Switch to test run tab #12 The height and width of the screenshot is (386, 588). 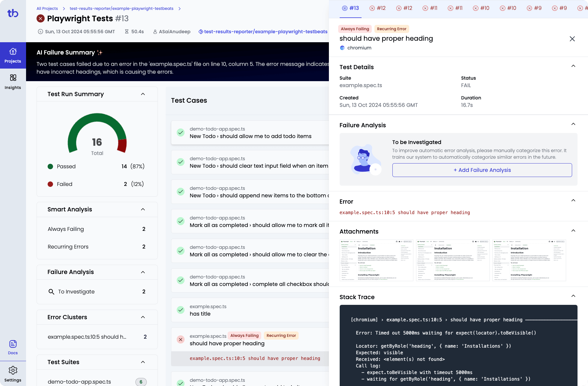pos(378,8)
